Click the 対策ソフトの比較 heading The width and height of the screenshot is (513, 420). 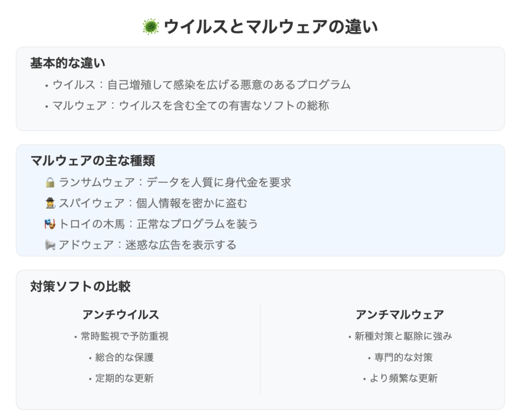click(80, 286)
